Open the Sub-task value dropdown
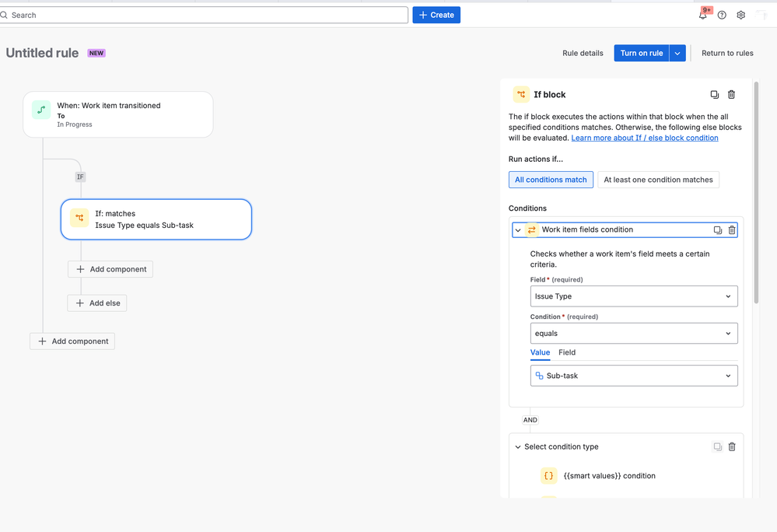Viewport: 777px width, 532px height. 634,376
